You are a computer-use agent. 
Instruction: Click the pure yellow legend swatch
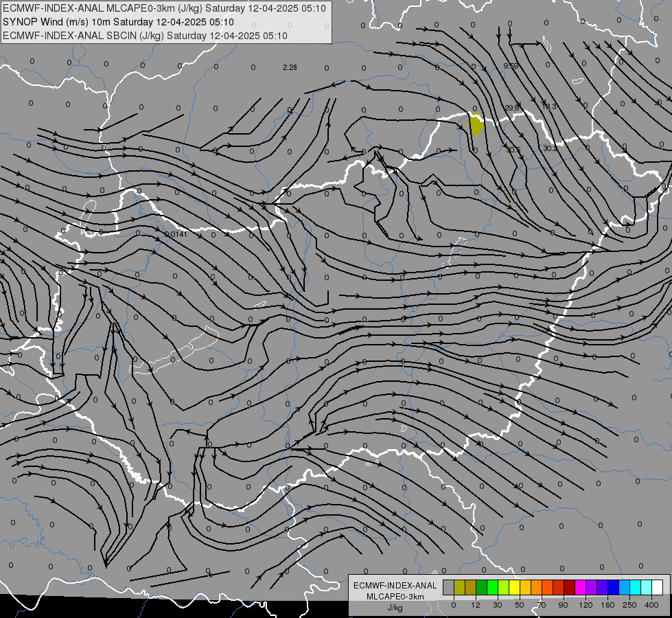(514, 587)
